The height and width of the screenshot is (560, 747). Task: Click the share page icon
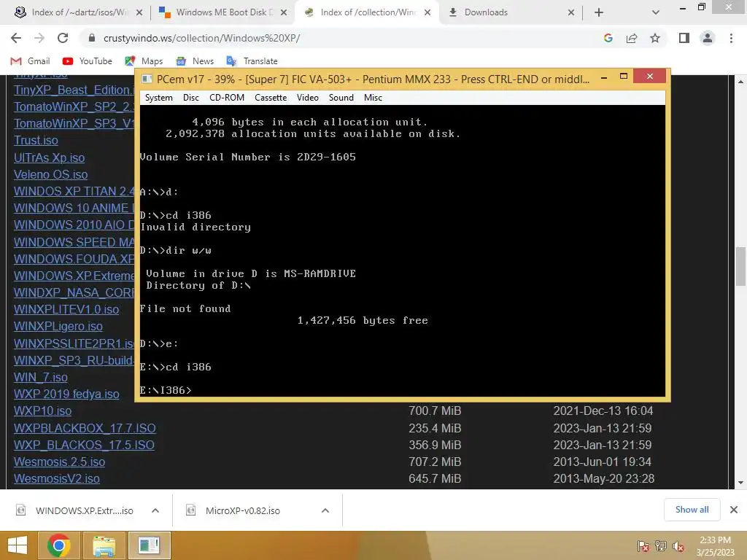[632, 38]
